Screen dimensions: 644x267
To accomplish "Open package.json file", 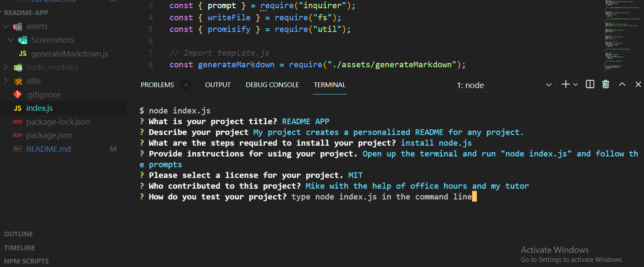I will pos(49,135).
